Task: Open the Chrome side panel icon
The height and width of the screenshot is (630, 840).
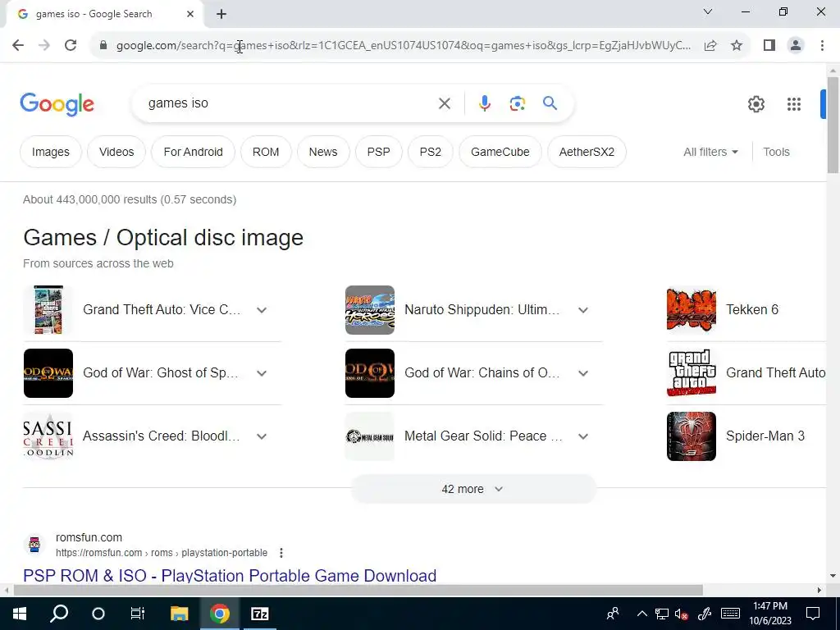Action: (769, 46)
